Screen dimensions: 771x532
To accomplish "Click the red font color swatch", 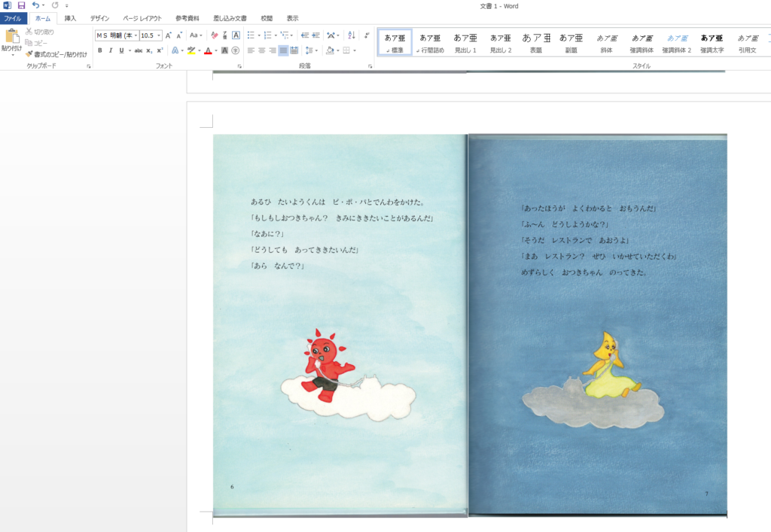I will coord(208,50).
